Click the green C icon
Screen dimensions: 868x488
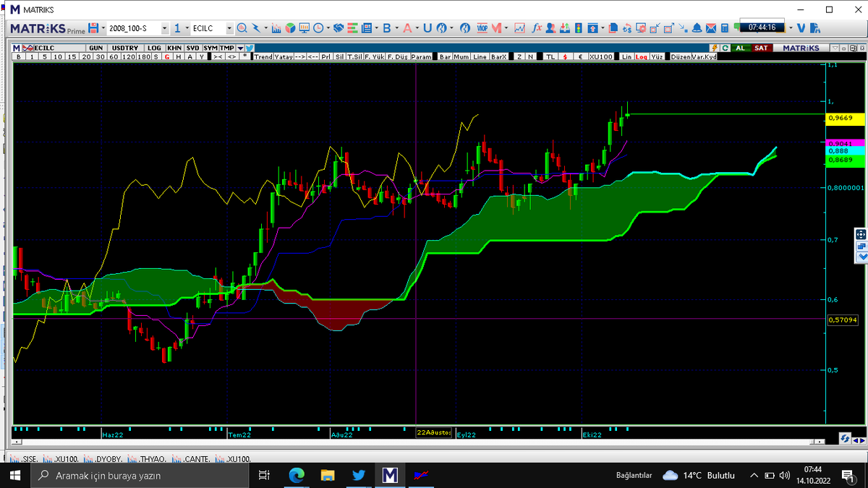tap(725, 48)
